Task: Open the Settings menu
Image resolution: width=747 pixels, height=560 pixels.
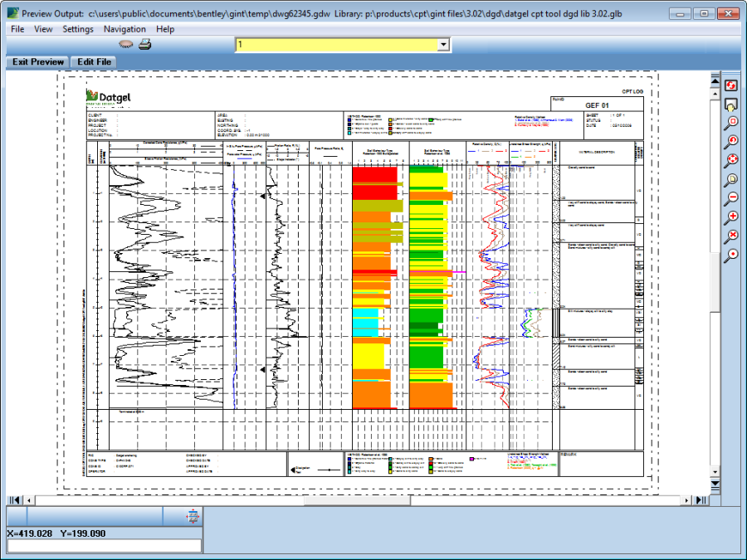Action: point(78,29)
